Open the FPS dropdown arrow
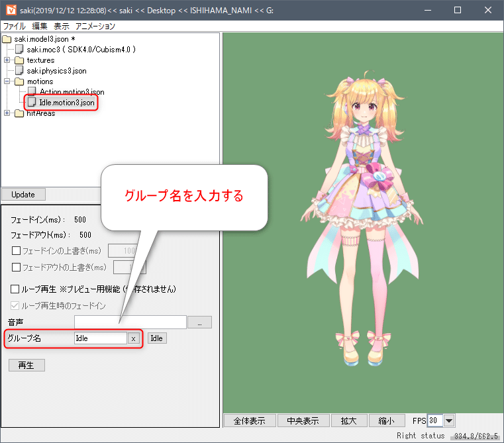Image resolution: width=504 pixels, height=443 pixels. (449, 420)
